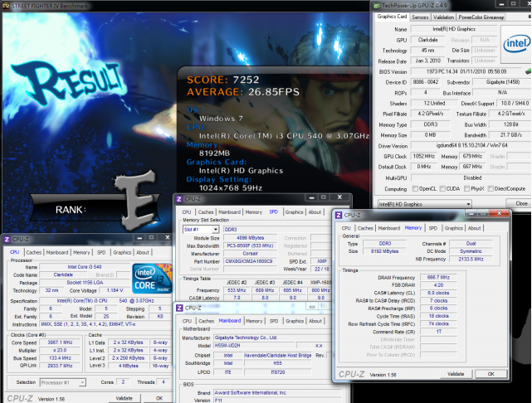
Task: Click the DRAM Frequency value 666.7 MHz
Action: click(x=438, y=277)
